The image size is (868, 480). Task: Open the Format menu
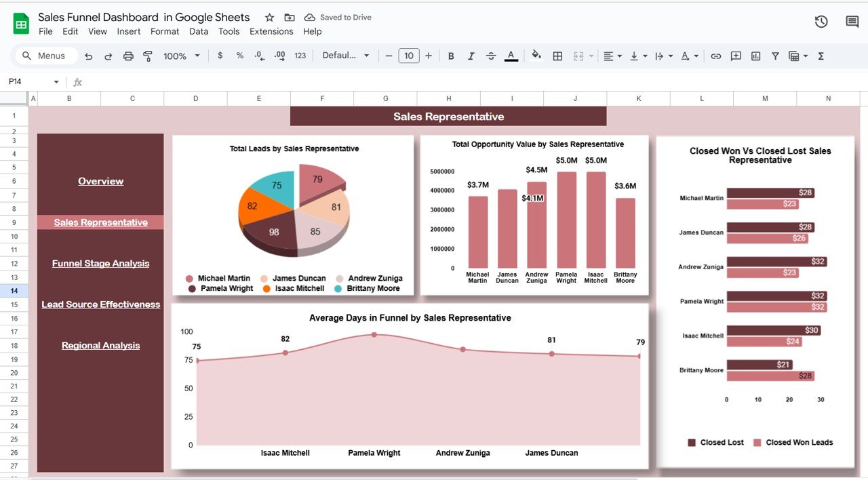[165, 31]
